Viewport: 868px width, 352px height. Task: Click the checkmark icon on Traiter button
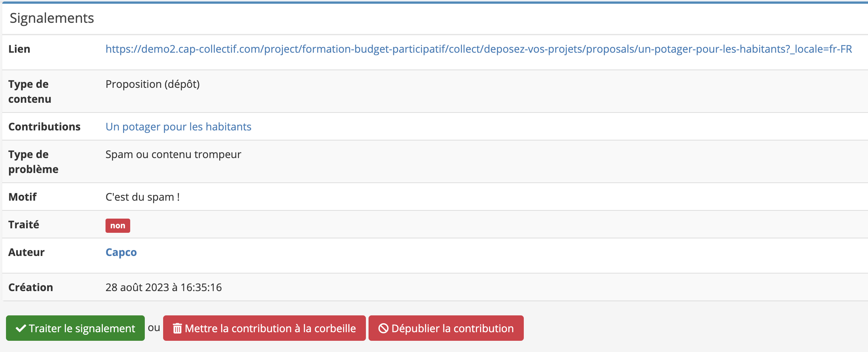pyautogui.click(x=21, y=328)
